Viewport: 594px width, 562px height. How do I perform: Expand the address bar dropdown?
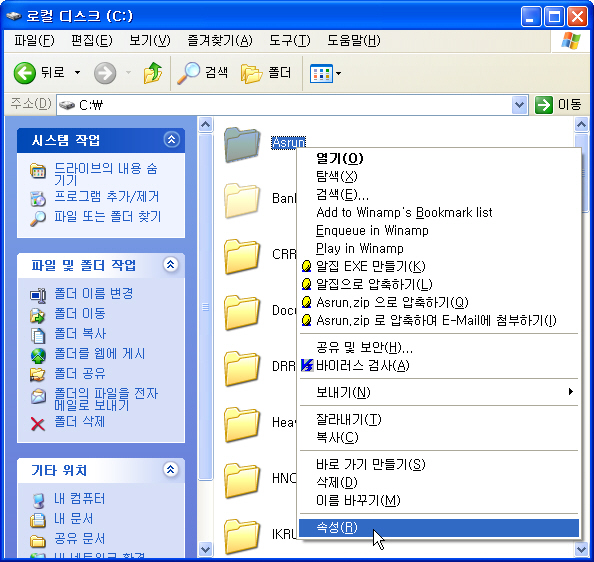click(519, 105)
